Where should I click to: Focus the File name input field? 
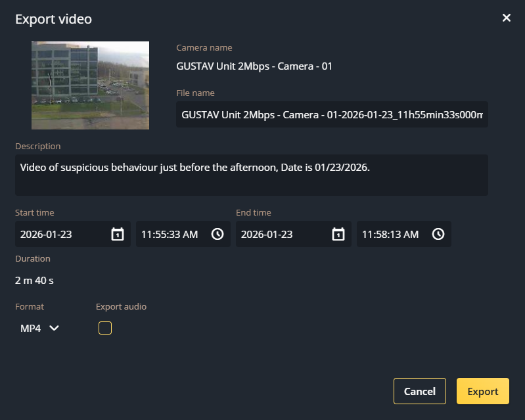coord(332,114)
